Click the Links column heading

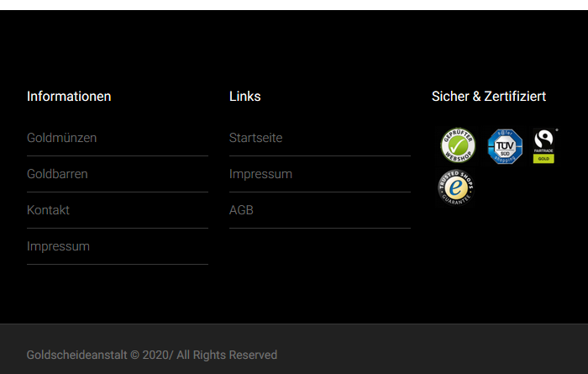245,97
